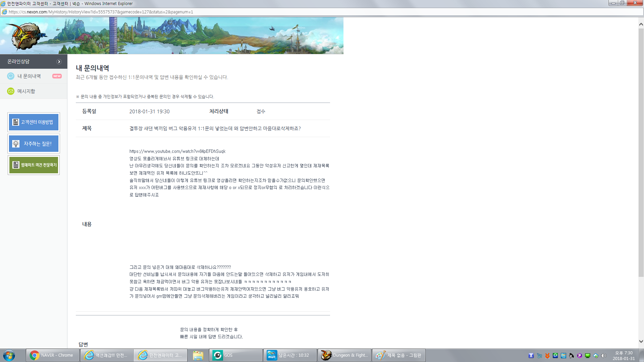Open 내 문의내역 menu item
The height and width of the screenshot is (362, 644).
click(29, 76)
